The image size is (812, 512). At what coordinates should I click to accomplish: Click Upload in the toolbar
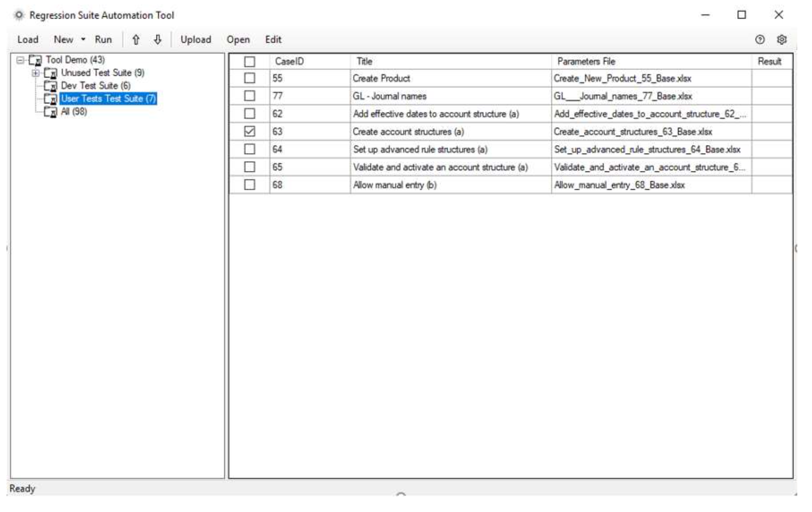point(196,39)
